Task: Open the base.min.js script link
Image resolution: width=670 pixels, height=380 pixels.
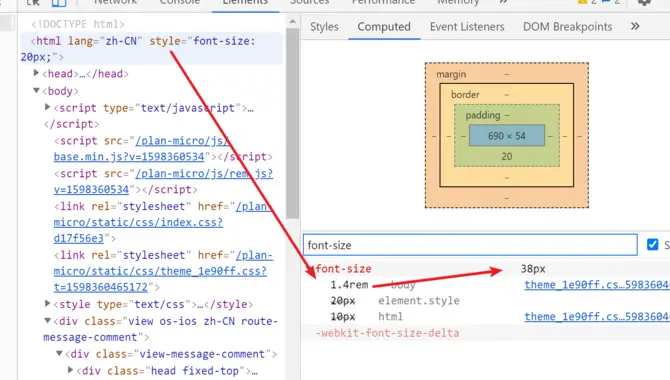Action: [x=142, y=149]
